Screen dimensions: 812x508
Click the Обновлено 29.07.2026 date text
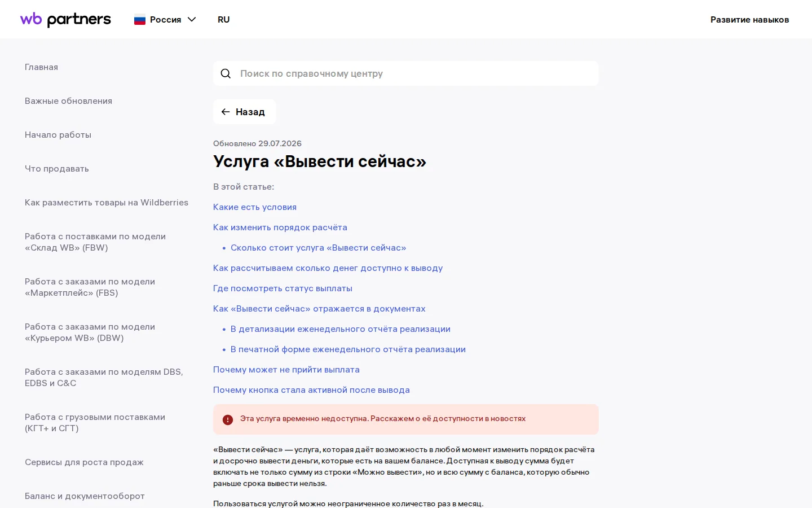click(x=257, y=143)
